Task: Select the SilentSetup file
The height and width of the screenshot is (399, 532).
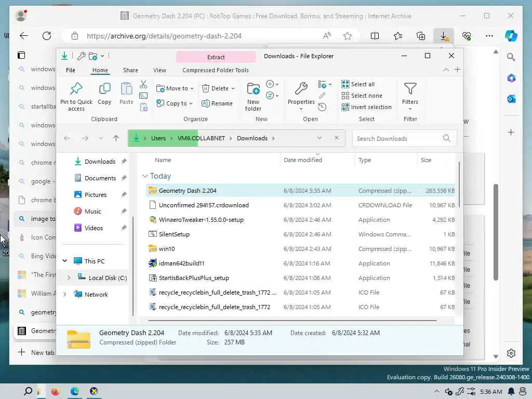Action: coord(300,234)
